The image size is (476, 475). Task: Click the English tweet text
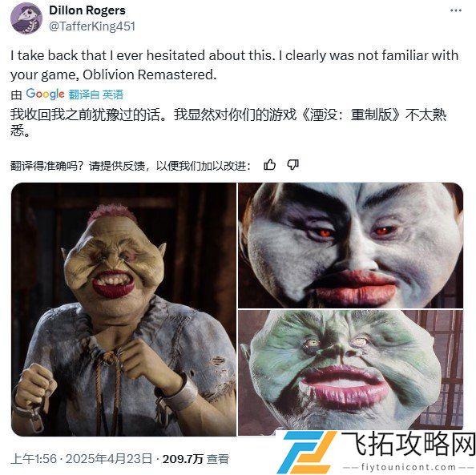[234, 65]
